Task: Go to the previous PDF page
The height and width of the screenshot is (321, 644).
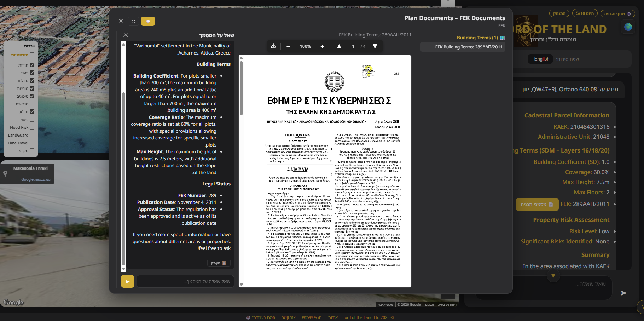Action: point(339,46)
